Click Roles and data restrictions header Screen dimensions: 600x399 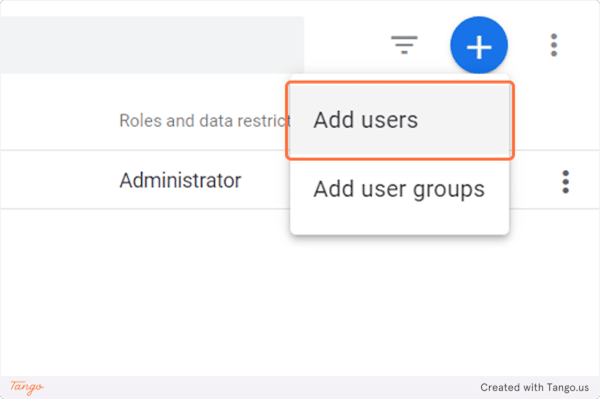point(205,121)
